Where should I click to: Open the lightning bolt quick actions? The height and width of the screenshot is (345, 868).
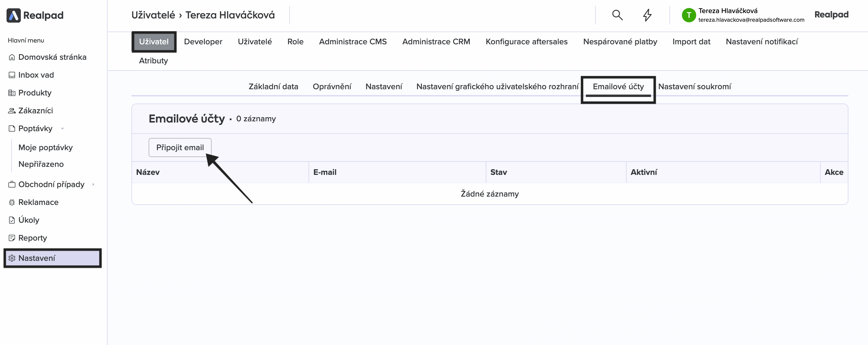647,15
